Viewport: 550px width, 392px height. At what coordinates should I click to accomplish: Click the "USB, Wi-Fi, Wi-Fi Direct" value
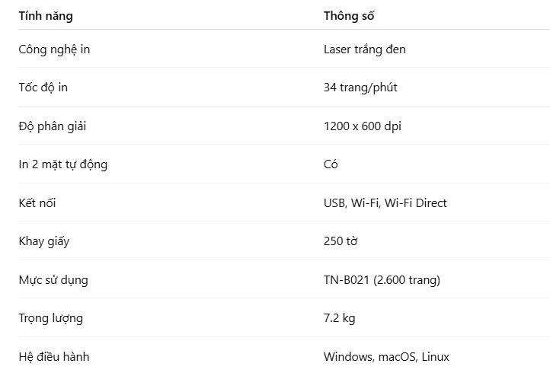tap(385, 203)
